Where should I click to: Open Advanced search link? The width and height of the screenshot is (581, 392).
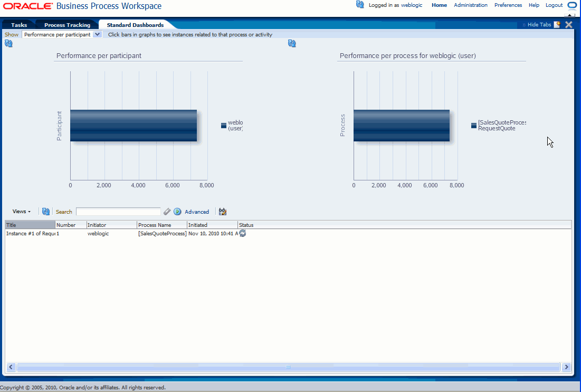pyautogui.click(x=197, y=212)
